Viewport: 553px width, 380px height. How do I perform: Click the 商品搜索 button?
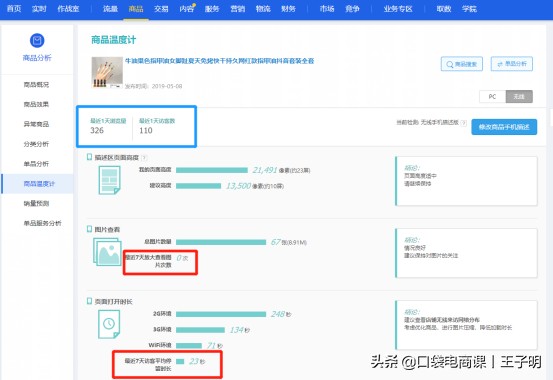coord(462,64)
